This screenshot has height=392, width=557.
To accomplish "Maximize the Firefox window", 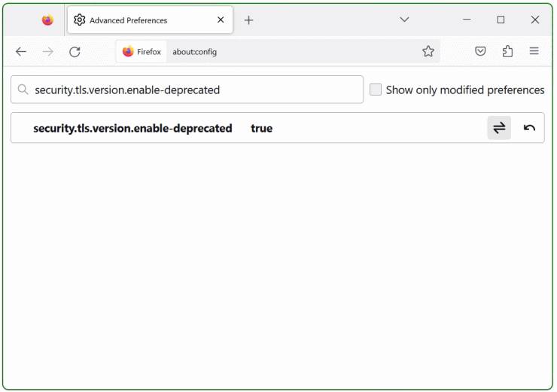I will tap(501, 20).
